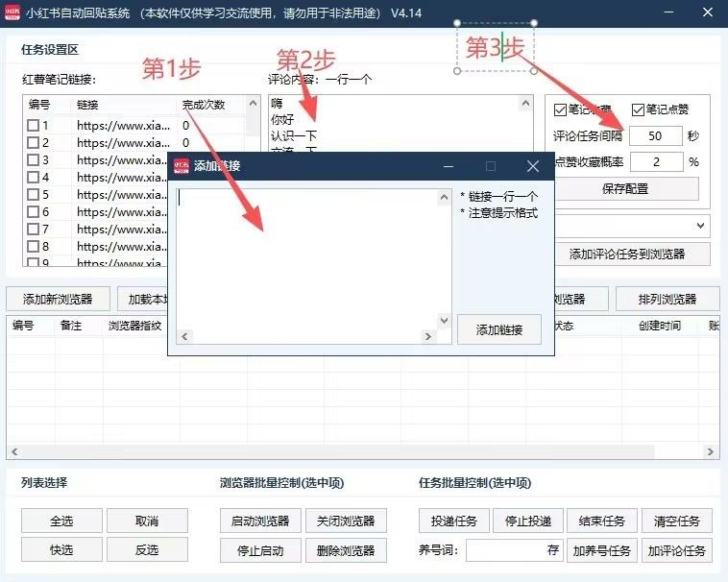Click the red icon in 添加链接 dialog title
Viewport: 728px width, 582px height.
181,166
